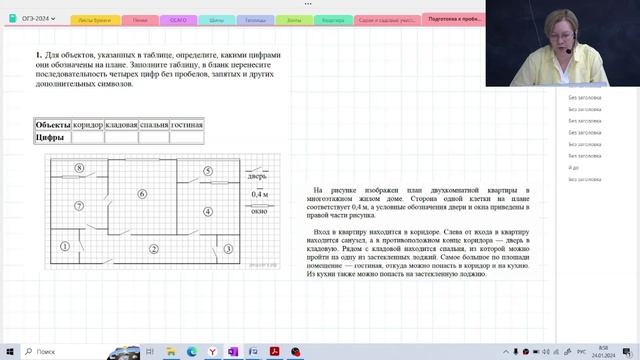
Task: Open the Сарая и садовые участки tab
Action: [387, 20]
